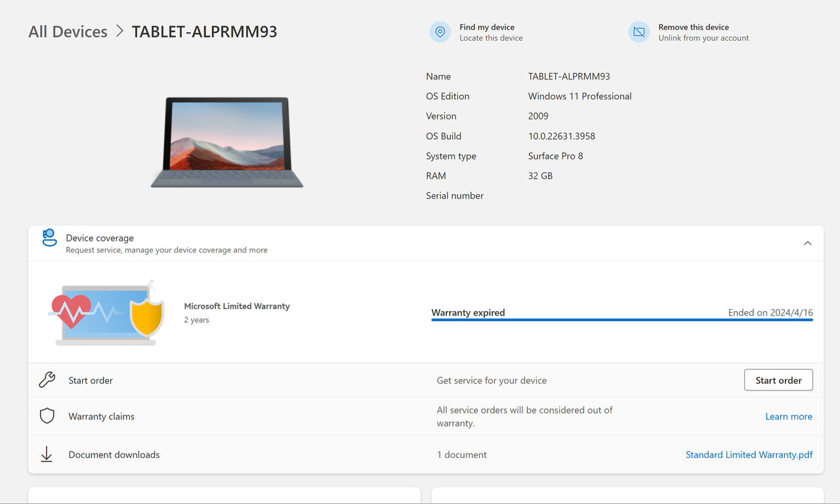Click Microsoft Limited Warranty title

point(237,306)
